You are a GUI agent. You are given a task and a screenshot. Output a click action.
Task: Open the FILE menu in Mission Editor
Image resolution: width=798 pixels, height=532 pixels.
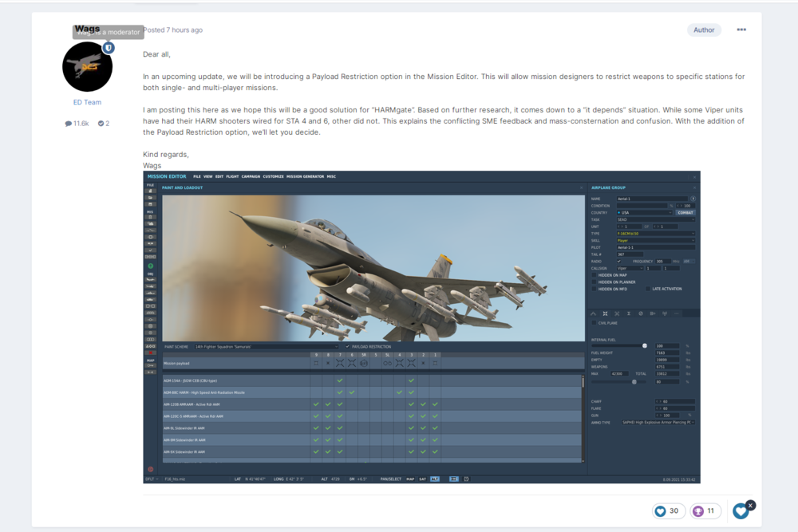click(196, 176)
